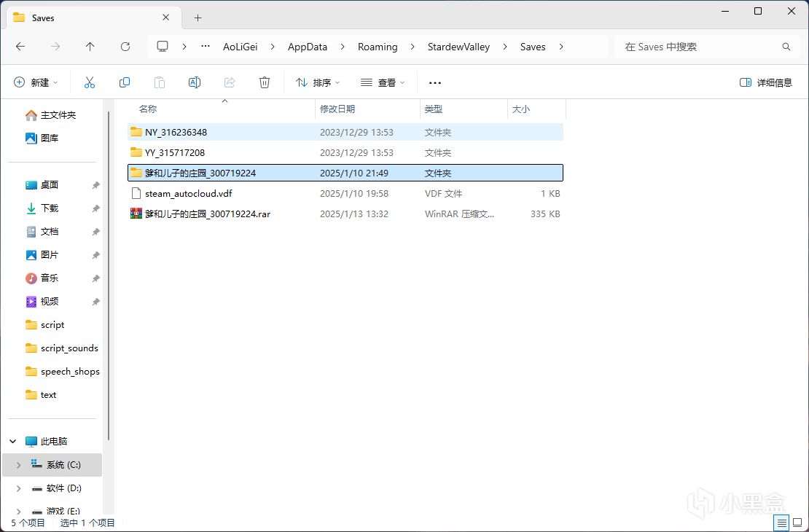
Task: Sort by 名称 column header
Action: [222, 109]
